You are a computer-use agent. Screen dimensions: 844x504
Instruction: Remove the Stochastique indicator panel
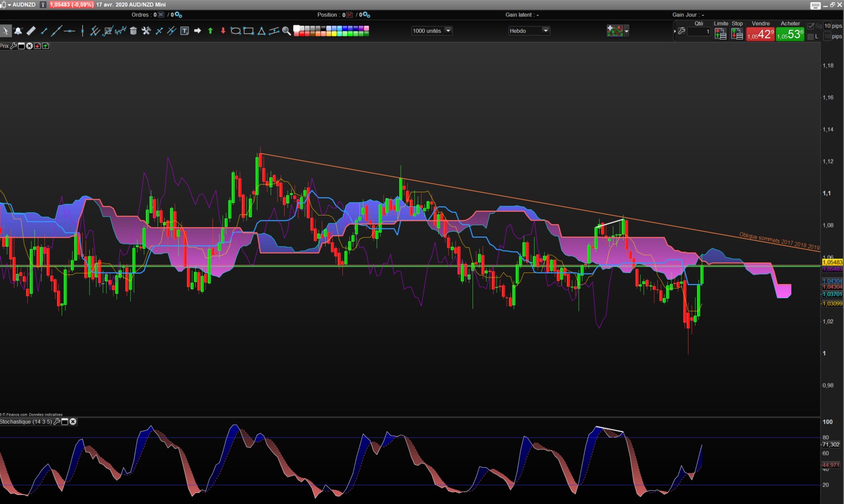[x=73, y=422]
